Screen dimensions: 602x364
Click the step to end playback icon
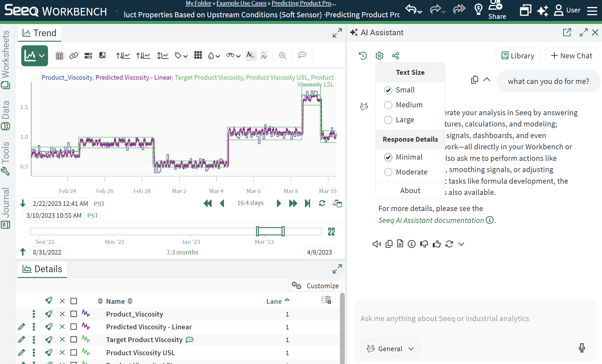[x=307, y=203]
